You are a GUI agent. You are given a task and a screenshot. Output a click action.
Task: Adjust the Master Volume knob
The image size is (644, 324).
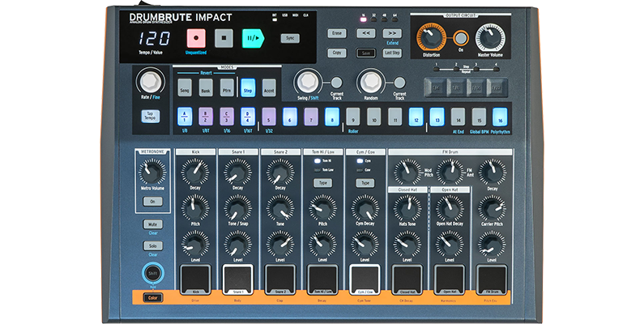(490, 38)
